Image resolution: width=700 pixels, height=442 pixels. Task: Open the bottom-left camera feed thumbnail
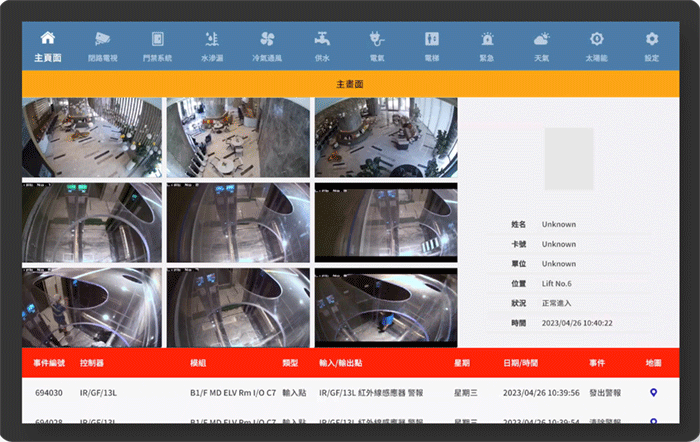91,307
